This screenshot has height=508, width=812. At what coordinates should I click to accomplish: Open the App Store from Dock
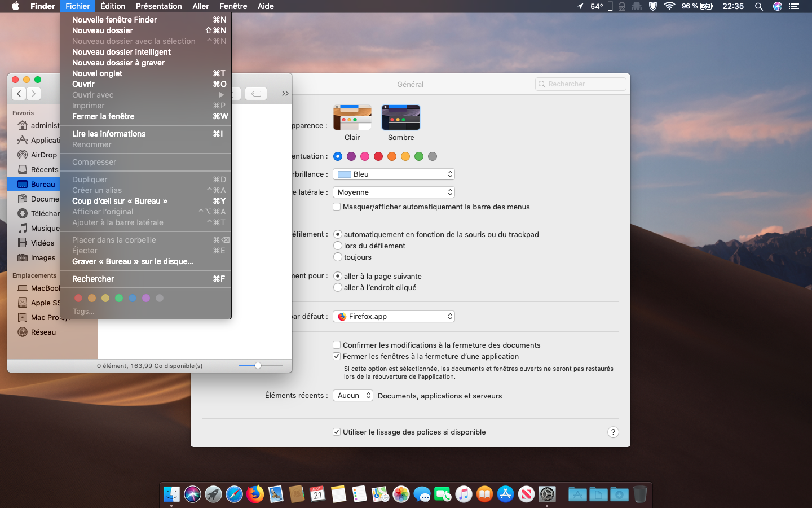point(505,494)
